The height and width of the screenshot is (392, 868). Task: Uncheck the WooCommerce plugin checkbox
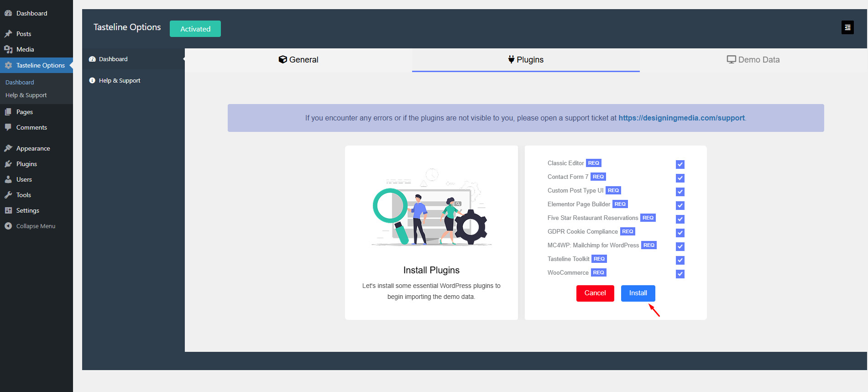[680, 274]
